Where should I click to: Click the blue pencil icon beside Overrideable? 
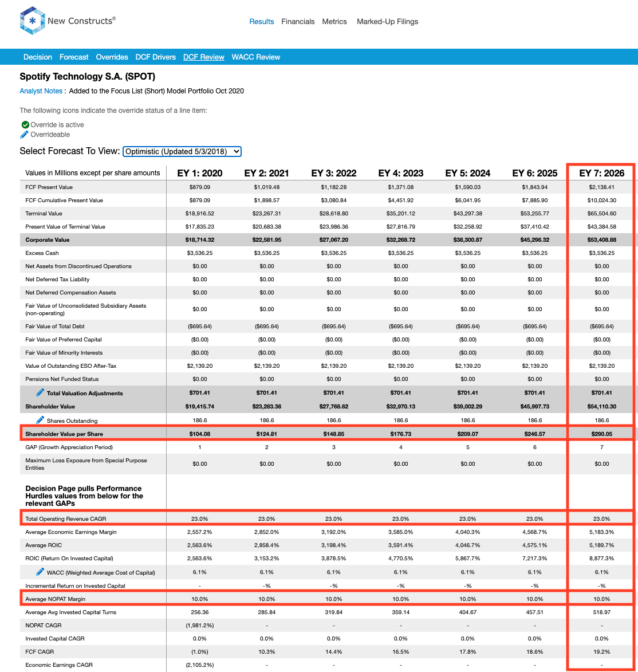click(25, 135)
